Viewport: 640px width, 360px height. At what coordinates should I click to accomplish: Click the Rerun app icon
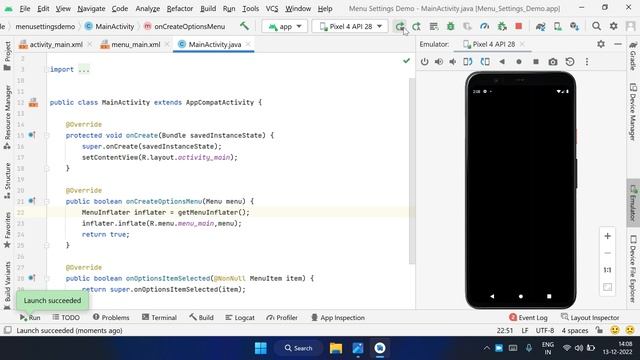click(x=400, y=27)
